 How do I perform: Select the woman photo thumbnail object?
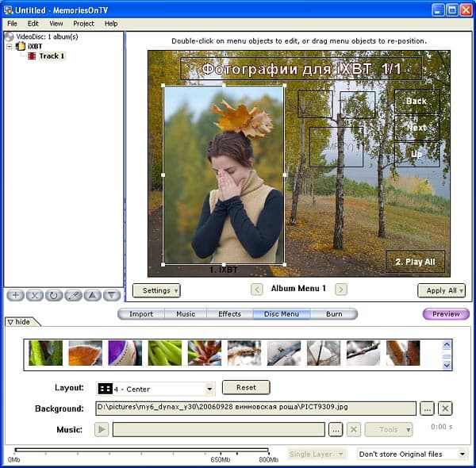pyautogui.click(x=224, y=175)
